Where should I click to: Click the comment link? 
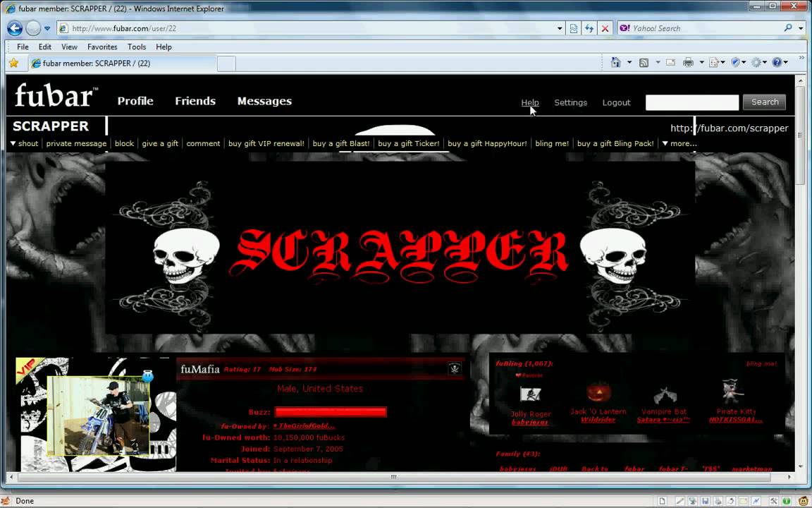tap(203, 144)
